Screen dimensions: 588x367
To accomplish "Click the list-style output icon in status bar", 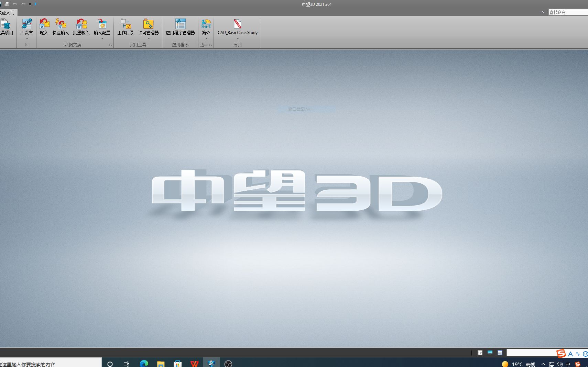I will point(500,353).
